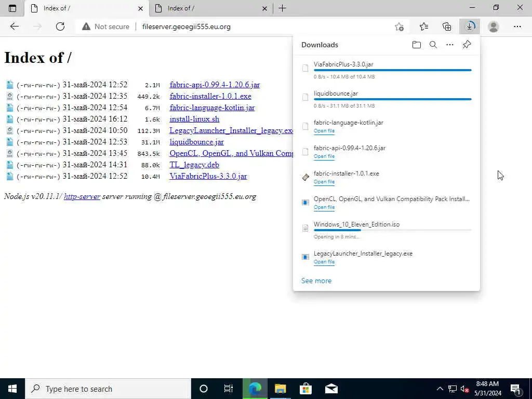
Task: Download fabric-language-kotlin.jar link
Action: (x=212, y=108)
